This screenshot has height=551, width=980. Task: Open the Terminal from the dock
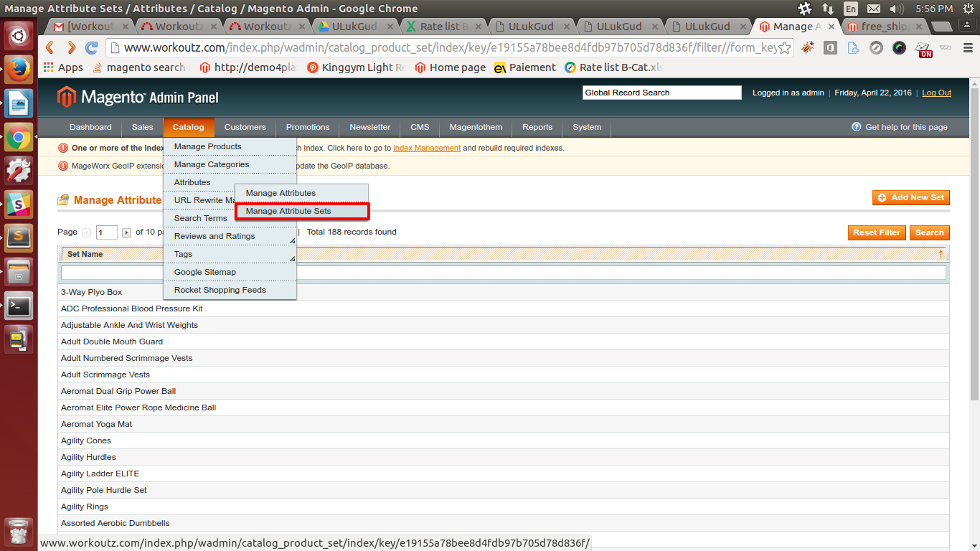pos(19,306)
